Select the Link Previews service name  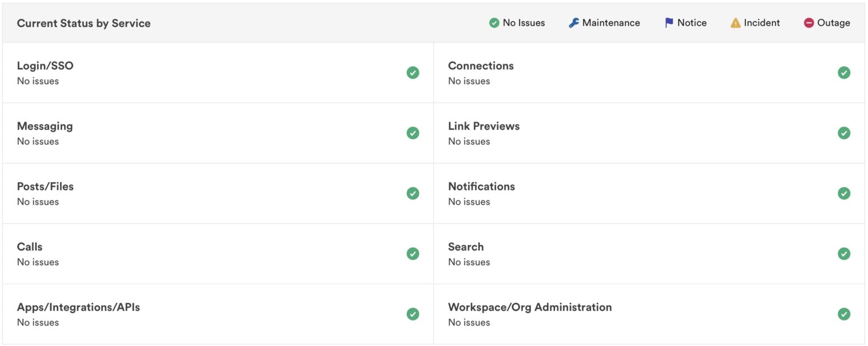click(x=484, y=126)
